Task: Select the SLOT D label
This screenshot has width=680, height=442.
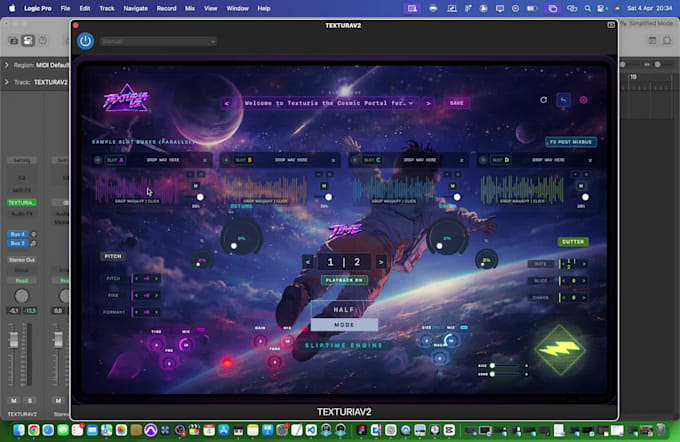Action: point(500,160)
